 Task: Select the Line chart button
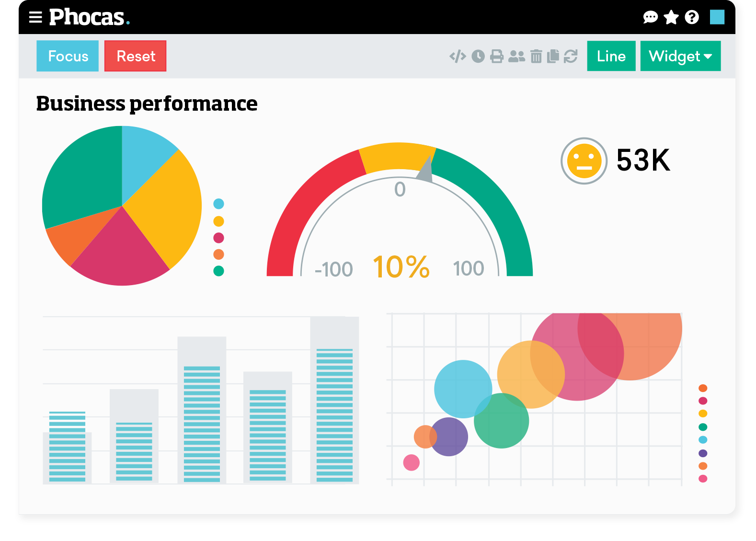(611, 57)
